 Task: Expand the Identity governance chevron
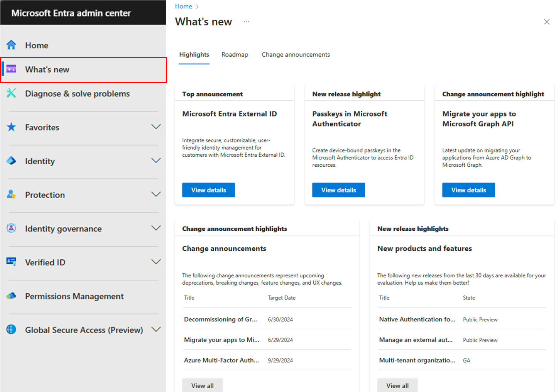click(x=156, y=228)
